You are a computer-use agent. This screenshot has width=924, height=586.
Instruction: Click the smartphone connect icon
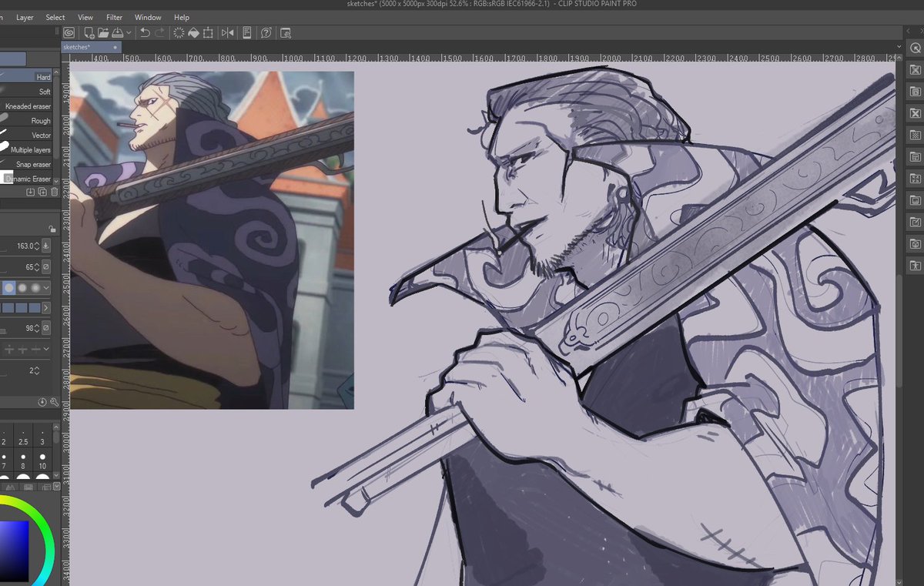(246, 32)
